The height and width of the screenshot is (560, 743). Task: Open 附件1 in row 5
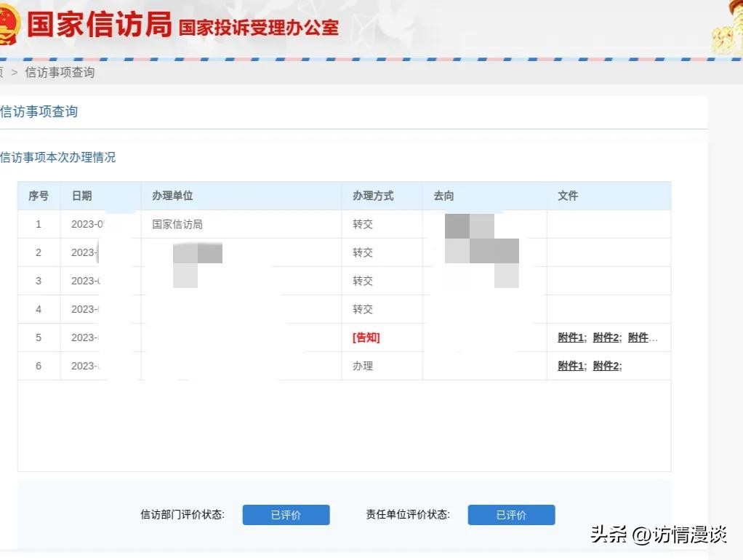[x=571, y=337]
